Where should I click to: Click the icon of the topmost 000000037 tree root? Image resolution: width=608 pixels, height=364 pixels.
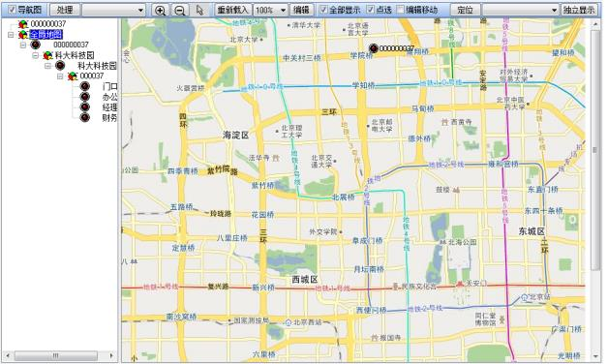23,24
